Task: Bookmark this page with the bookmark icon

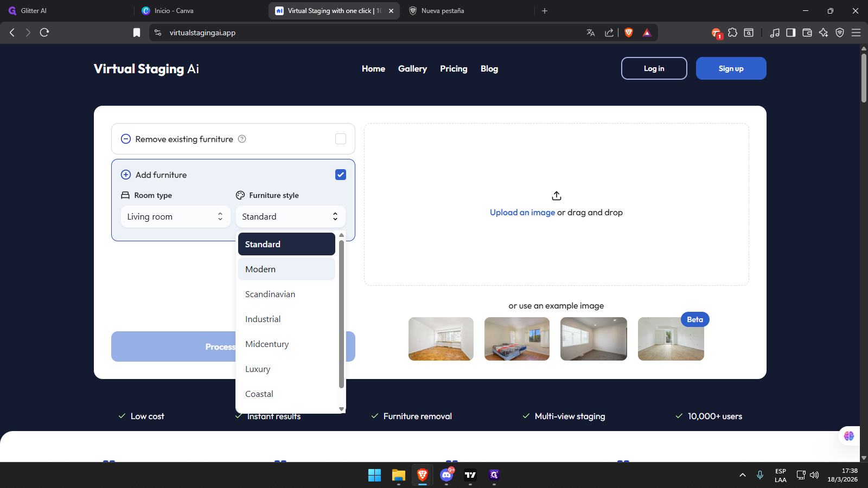Action: [x=137, y=33]
